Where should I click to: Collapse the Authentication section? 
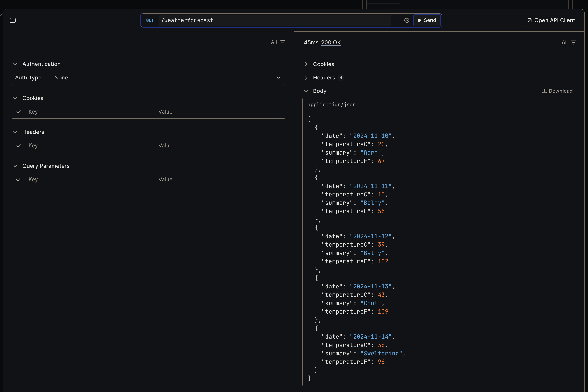pos(37,64)
